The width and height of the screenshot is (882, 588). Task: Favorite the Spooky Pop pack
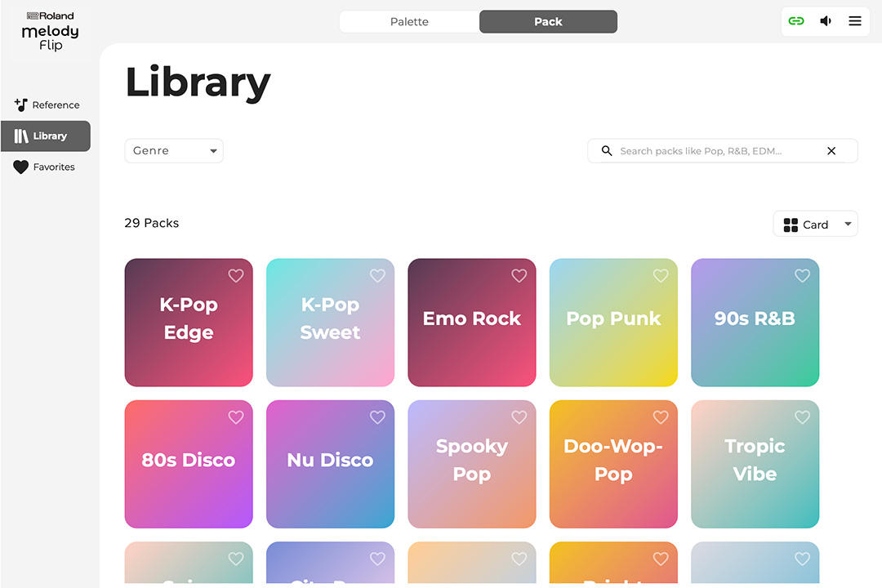click(519, 417)
